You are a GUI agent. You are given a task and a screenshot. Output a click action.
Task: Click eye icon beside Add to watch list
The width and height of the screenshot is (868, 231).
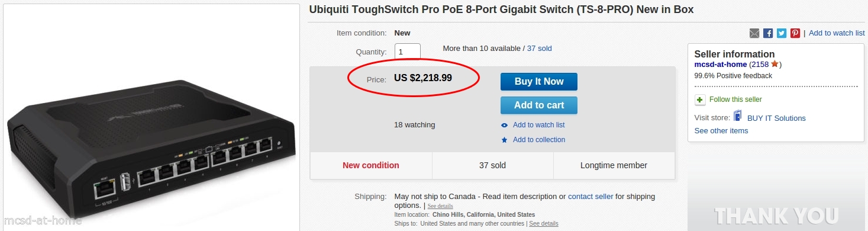[504, 125]
